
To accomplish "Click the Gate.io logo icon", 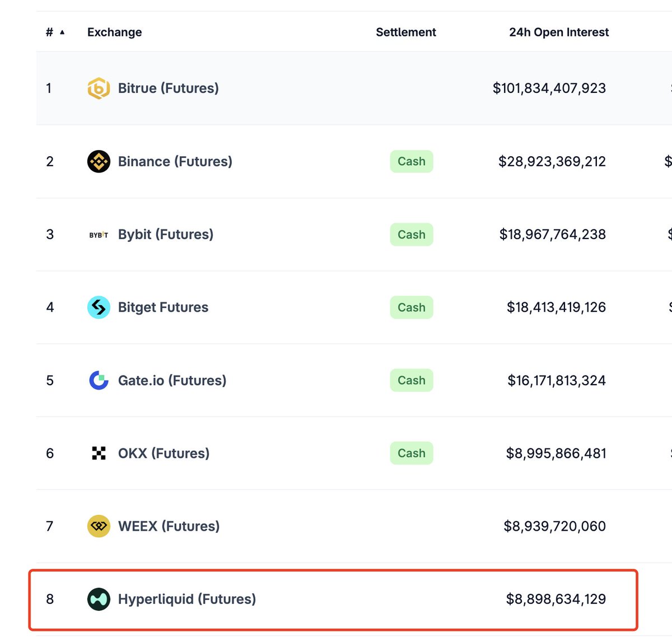I will (99, 381).
